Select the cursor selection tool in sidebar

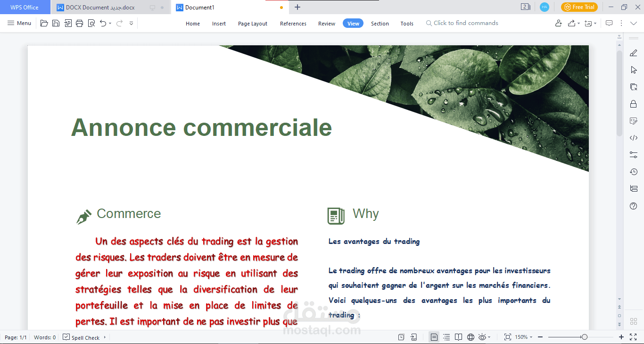click(634, 70)
